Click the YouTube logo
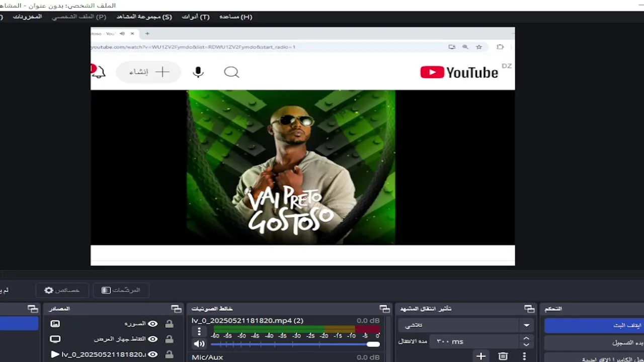Image resolution: width=644 pixels, height=362 pixels. pyautogui.click(x=459, y=72)
